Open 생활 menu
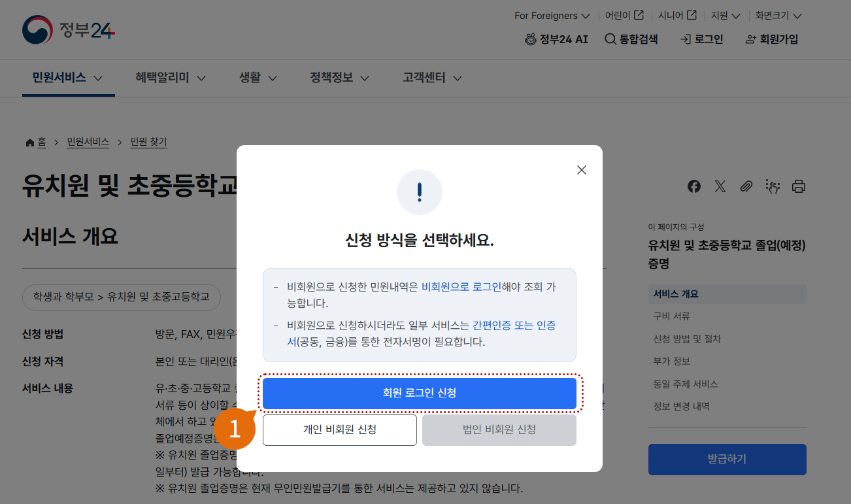 point(258,78)
